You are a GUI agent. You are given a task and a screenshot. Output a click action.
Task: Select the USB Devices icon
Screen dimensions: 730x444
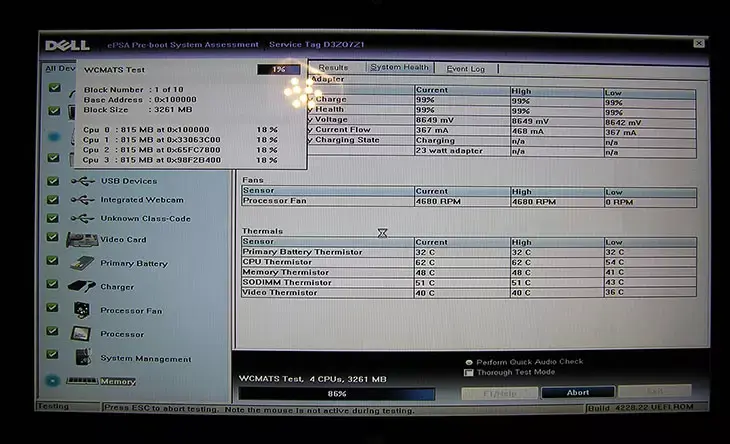pyautogui.click(x=83, y=181)
